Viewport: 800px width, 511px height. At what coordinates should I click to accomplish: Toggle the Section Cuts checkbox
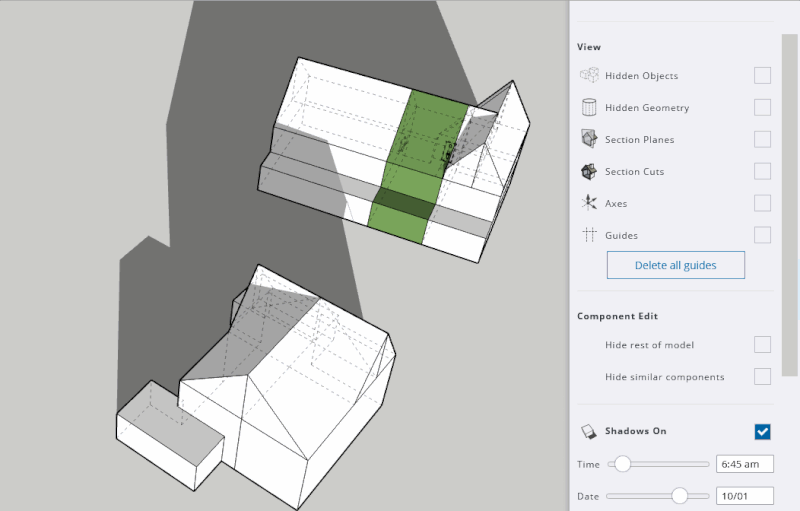(762, 171)
